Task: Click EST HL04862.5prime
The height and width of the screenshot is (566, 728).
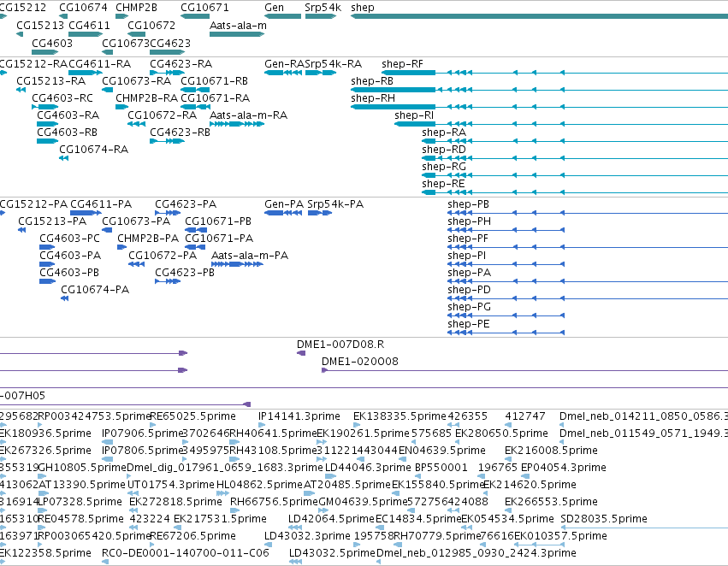Action: [259, 485]
